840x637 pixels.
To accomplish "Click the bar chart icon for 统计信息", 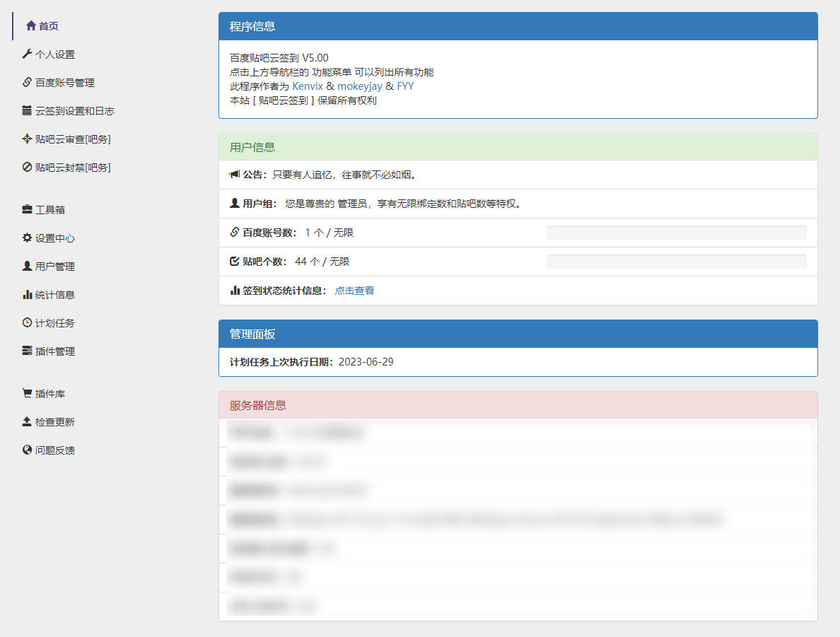I will [27, 294].
